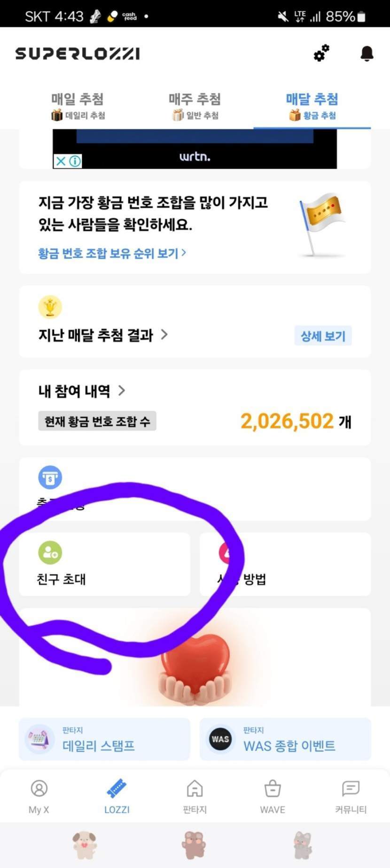Screen dimensions: 390x868
Task: Tap the notification bell icon
Action: pyautogui.click(x=367, y=54)
